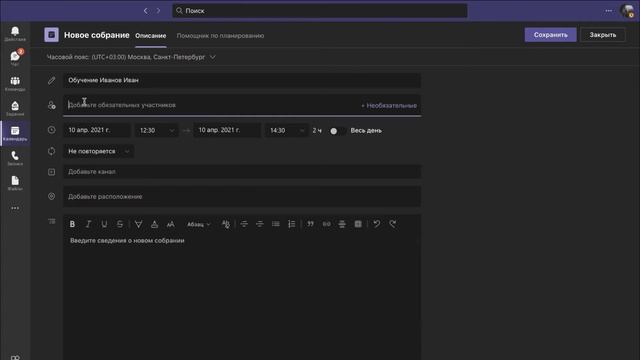Open Chat with unread badge
The height and width of the screenshot is (360, 640).
click(x=15, y=58)
